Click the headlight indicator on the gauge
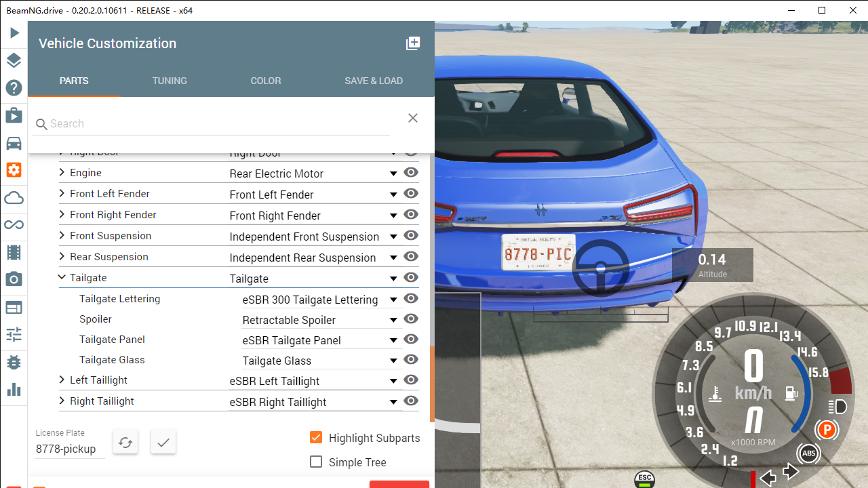The height and width of the screenshot is (488, 868). click(838, 407)
